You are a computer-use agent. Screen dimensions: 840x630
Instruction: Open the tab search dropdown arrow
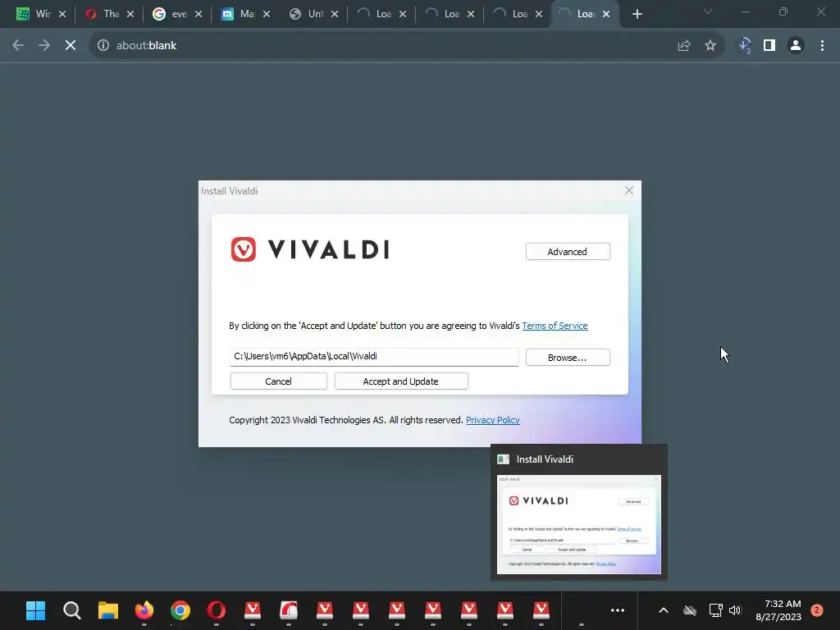pyautogui.click(x=708, y=11)
